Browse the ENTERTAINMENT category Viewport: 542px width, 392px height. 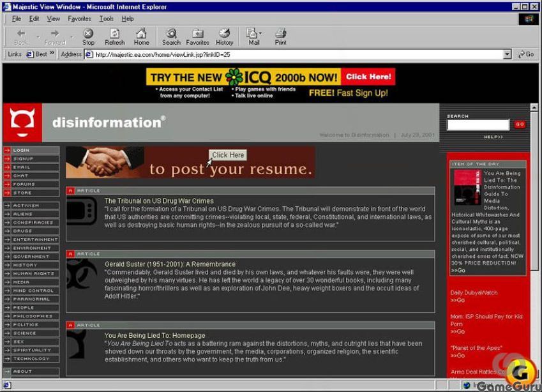(x=31, y=239)
